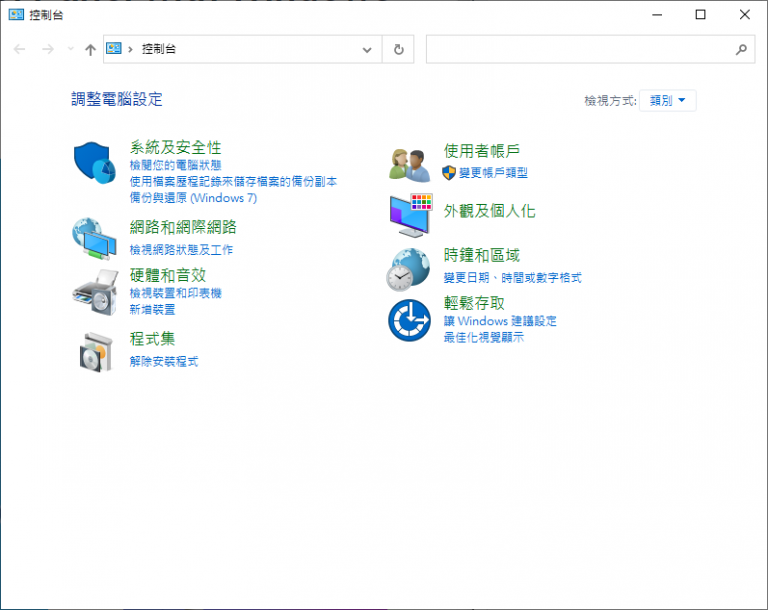Image resolution: width=768 pixels, height=610 pixels.
Task: Open 檢視網路狀態及工作 link
Action: tap(181, 250)
